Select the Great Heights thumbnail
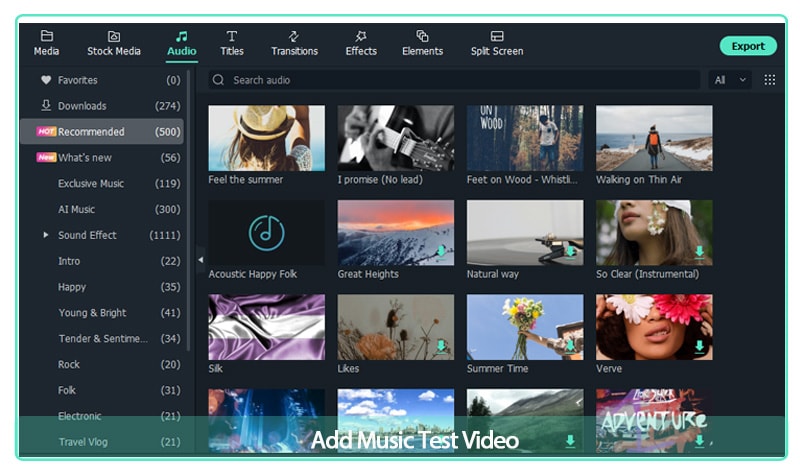This screenshot has width=800, height=472. (x=395, y=233)
